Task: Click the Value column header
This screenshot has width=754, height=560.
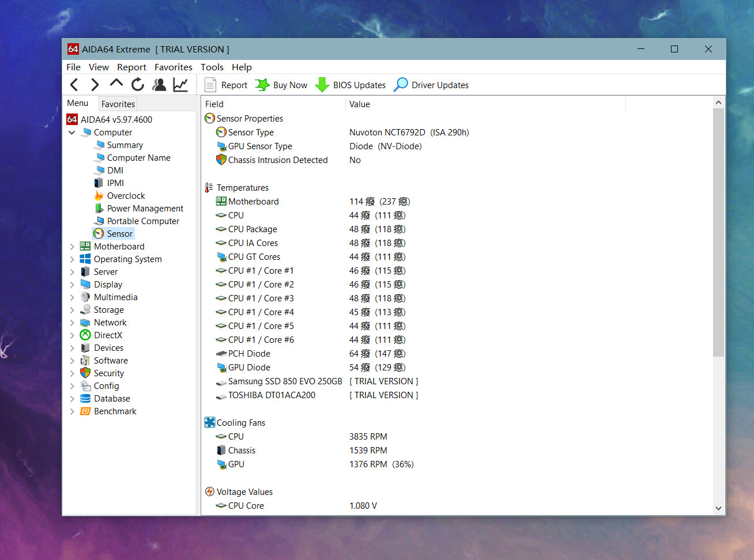Action: [x=485, y=104]
